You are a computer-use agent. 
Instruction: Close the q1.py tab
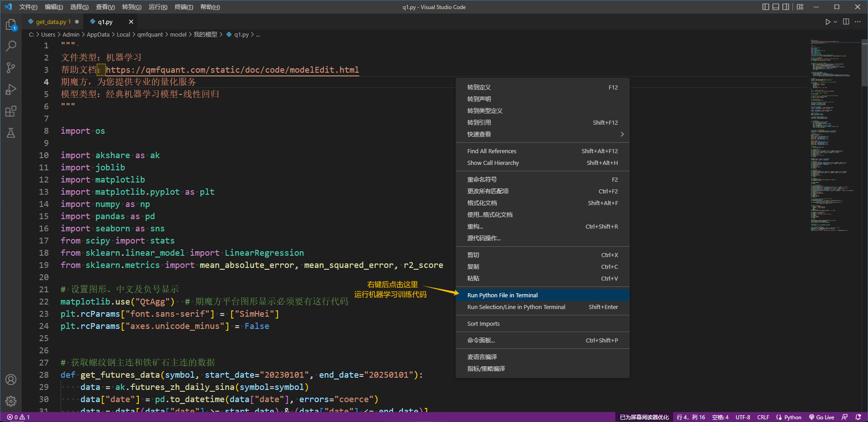(x=131, y=22)
